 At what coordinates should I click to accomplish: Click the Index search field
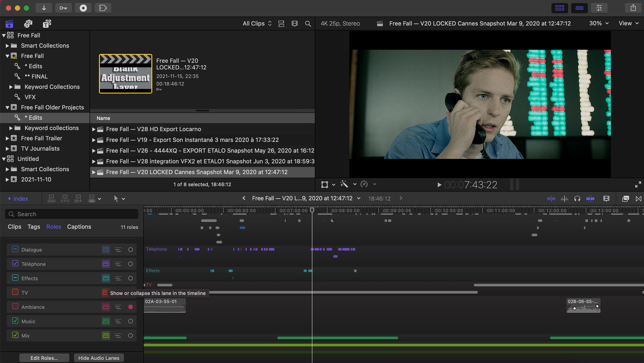pyautogui.click(x=71, y=214)
